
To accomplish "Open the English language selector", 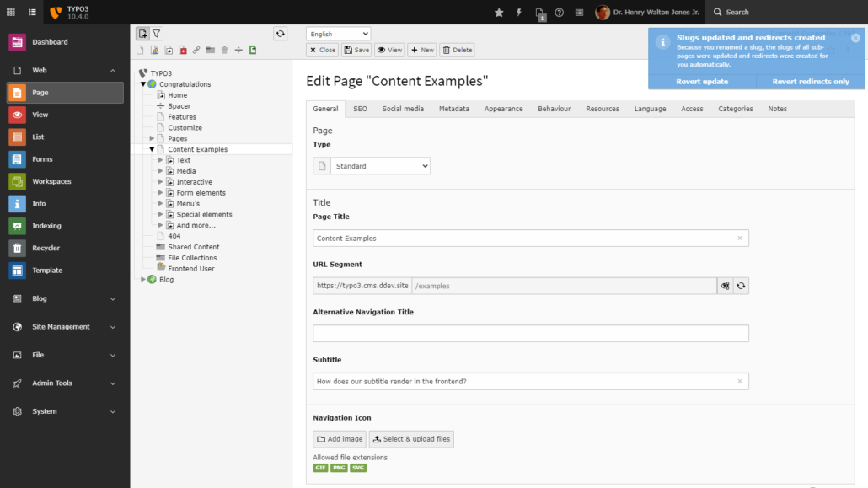I will pos(337,33).
